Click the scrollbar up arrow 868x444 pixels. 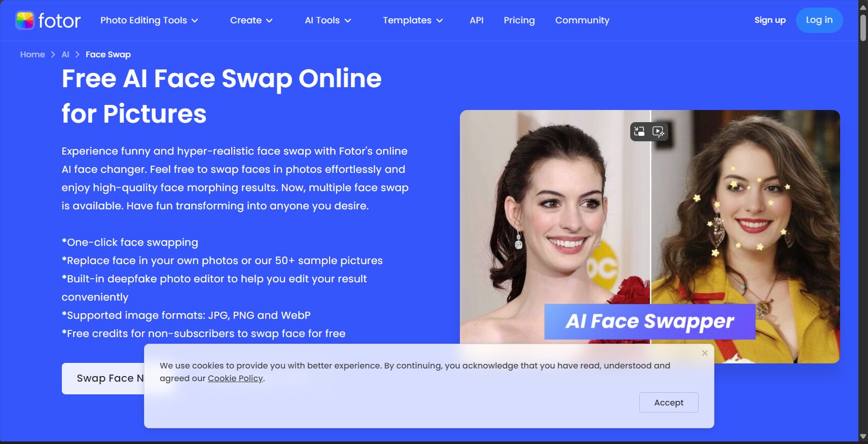(863, 7)
